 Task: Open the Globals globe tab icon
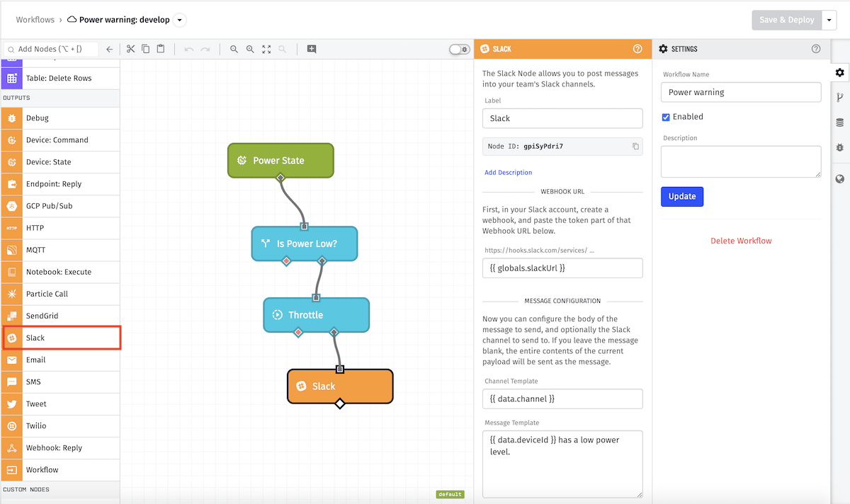click(x=840, y=179)
